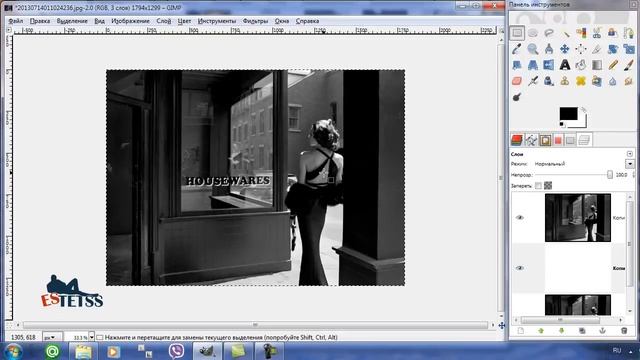The image size is (640, 360).
Task: Select the Paths tool
Action: pyautogui.click(x=629, y=33)
